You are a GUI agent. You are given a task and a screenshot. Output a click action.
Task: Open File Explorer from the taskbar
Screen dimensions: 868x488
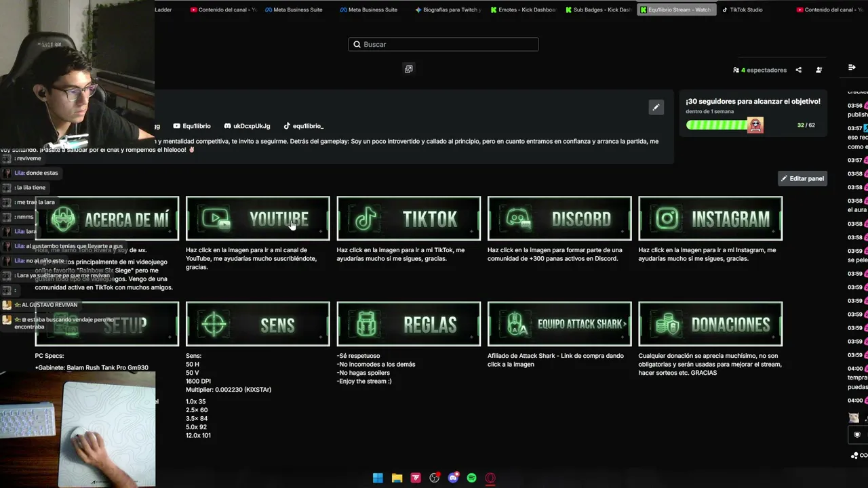[x=397, y=478]
